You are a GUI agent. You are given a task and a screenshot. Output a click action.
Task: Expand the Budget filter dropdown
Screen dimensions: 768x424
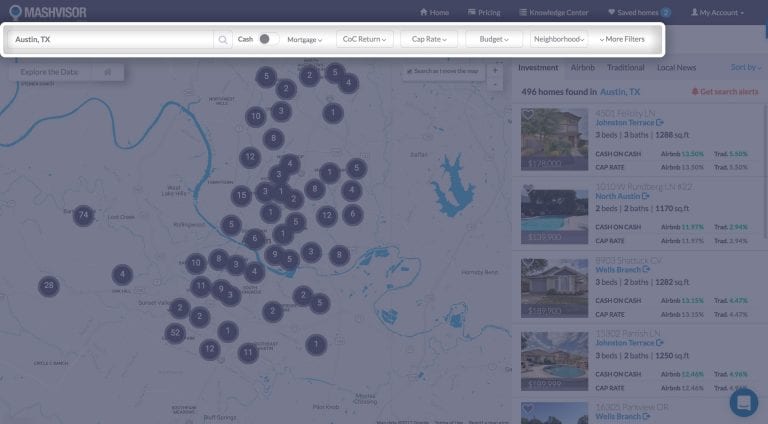point(494,40)
